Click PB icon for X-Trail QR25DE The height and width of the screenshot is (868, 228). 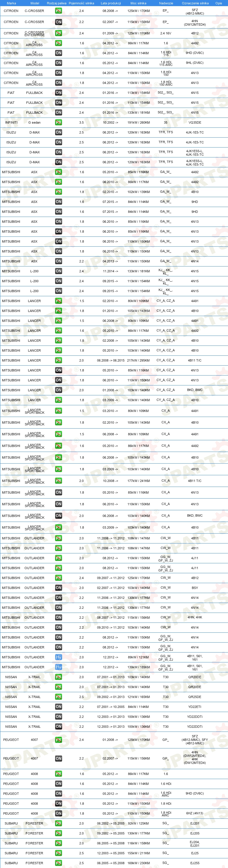click(59, 697)
